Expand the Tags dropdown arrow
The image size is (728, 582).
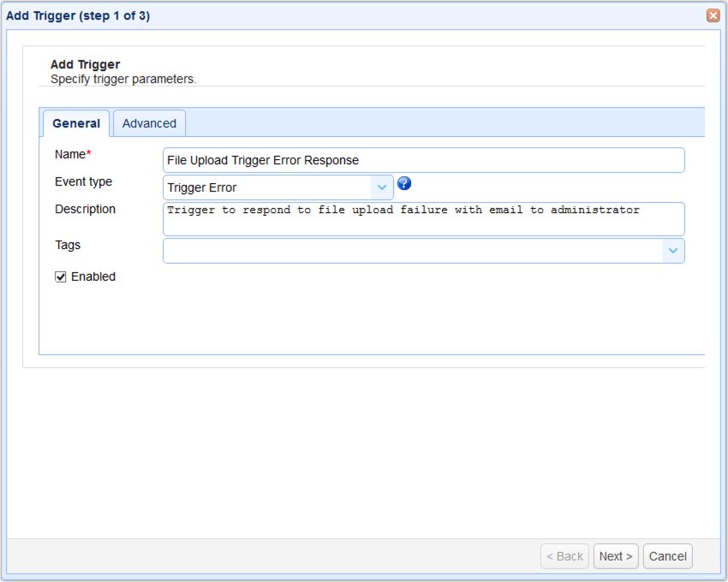tap(673, 251)
